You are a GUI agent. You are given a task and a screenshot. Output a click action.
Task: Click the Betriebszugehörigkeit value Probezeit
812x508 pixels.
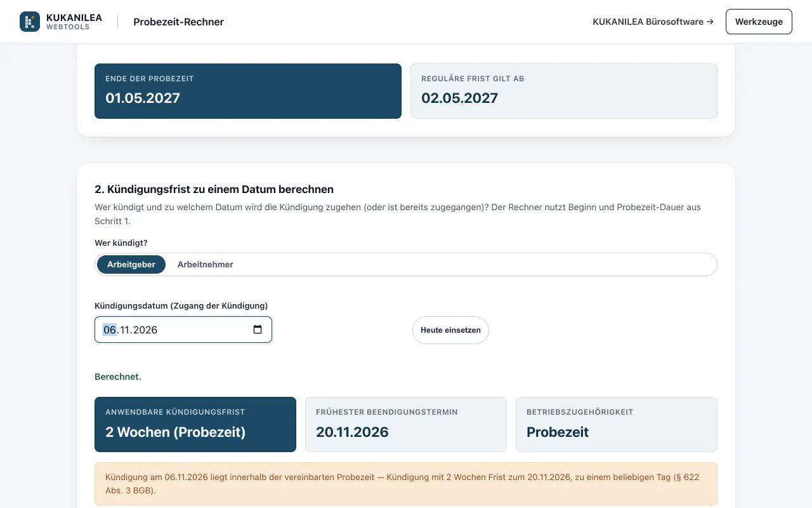click(x=558, y=432)
